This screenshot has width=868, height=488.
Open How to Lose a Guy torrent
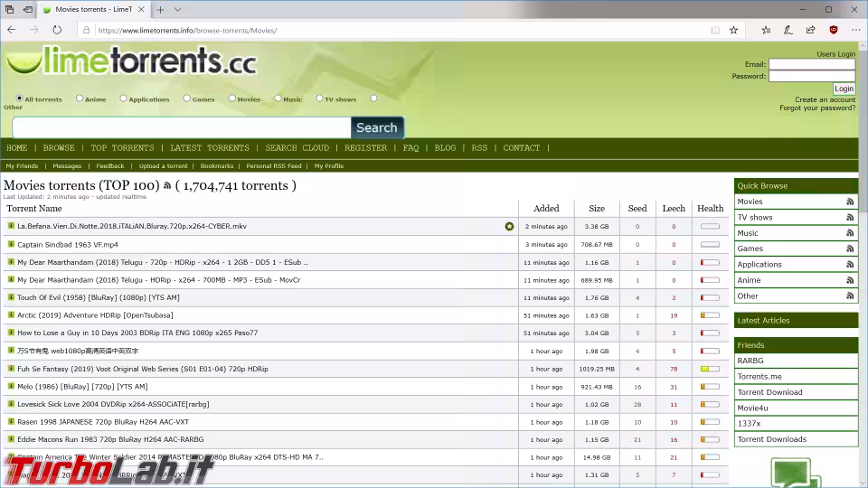click(x=137, y=333)
